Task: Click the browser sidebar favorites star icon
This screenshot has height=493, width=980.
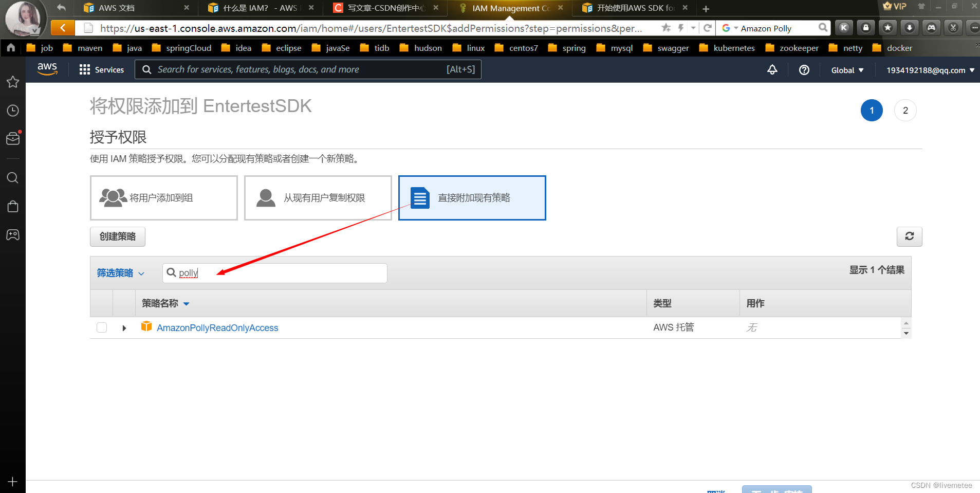Action: click(x=13, y=82)
